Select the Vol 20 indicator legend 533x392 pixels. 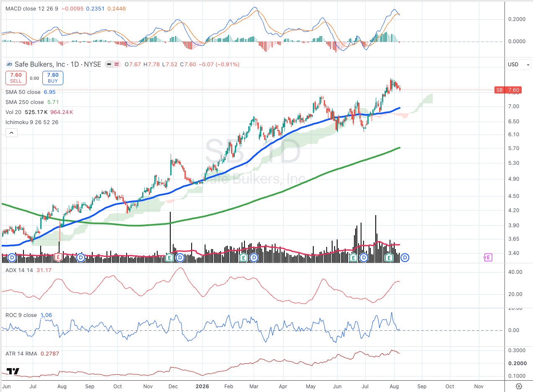tap(13, 112)
